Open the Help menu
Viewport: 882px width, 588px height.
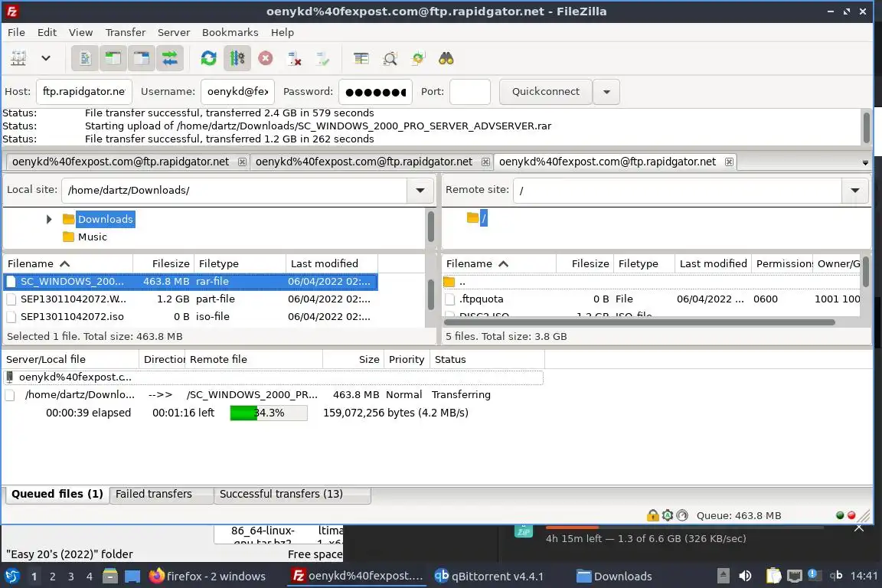(x=283, y=33)
